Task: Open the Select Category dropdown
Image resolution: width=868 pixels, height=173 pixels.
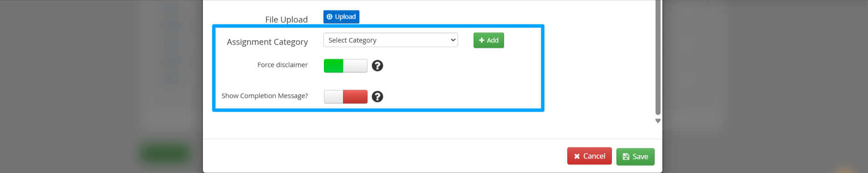Action: [390, 40]
